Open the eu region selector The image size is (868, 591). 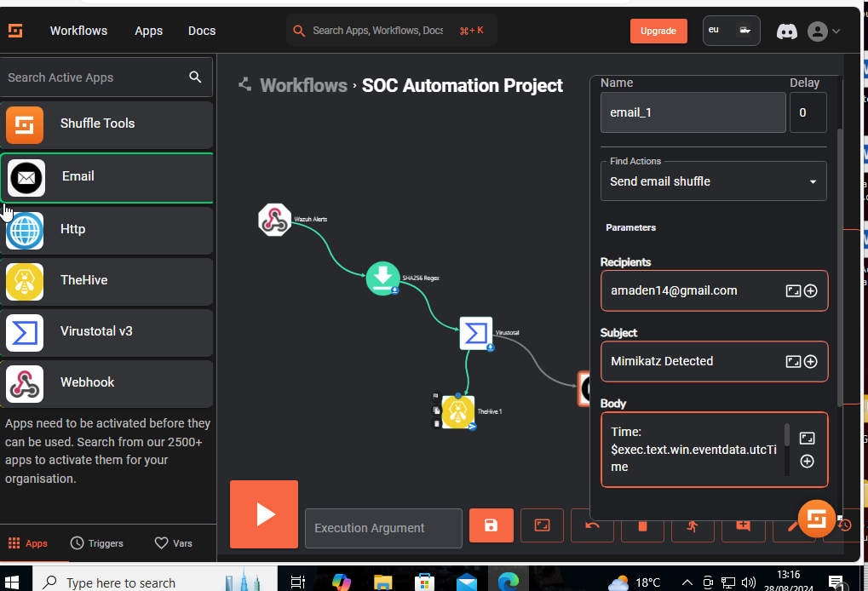coord(731,31)
